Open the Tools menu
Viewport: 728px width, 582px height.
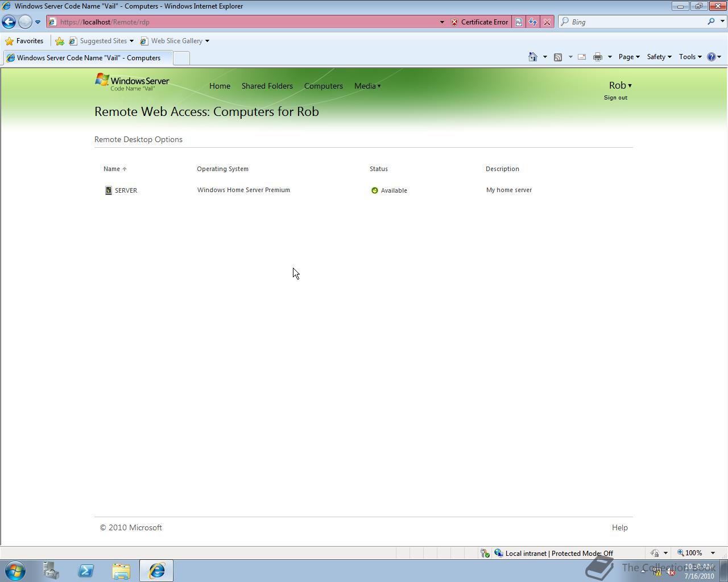(x=690, y=57)
